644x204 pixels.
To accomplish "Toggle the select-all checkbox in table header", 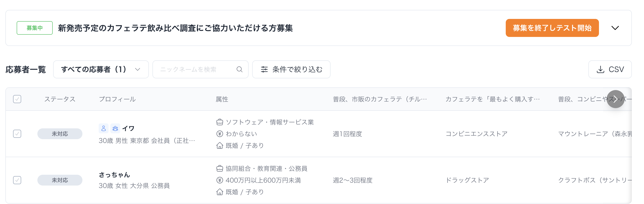I will point(17,99).
